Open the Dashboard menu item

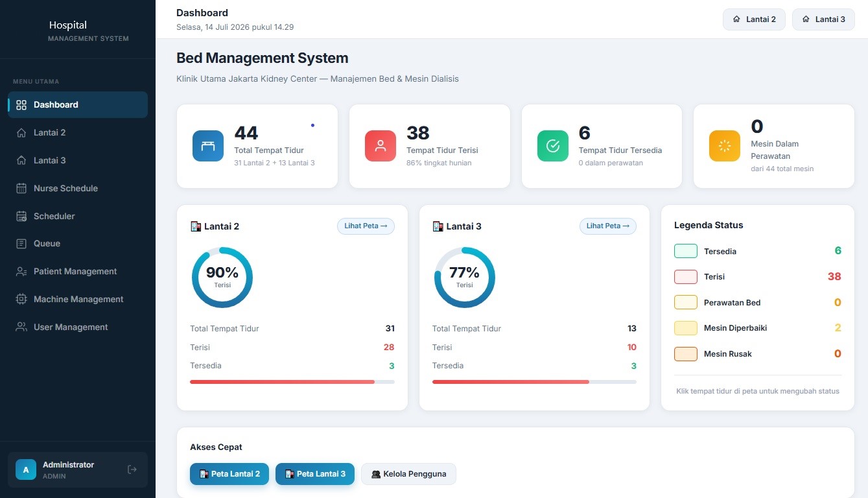click(78, 105)
